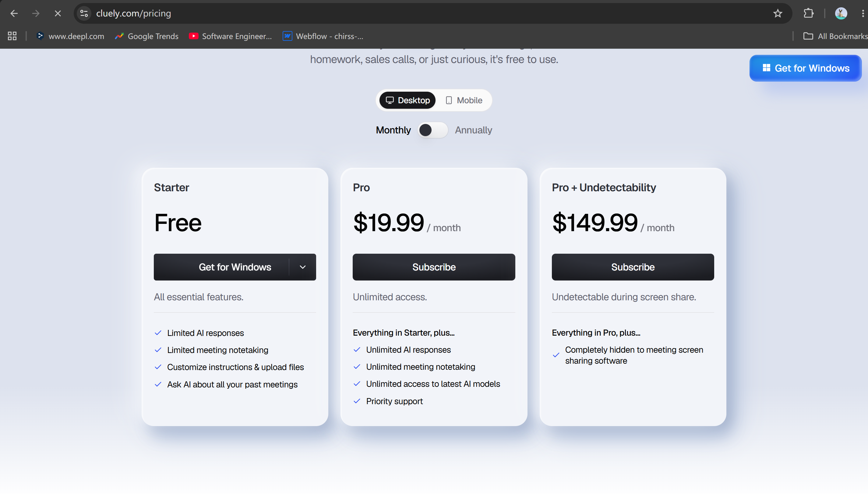This screenshot has width=868, height=494.
Task: Click 'Priority support' feature row
Action: pyautogui.click(x=388, y=401)
